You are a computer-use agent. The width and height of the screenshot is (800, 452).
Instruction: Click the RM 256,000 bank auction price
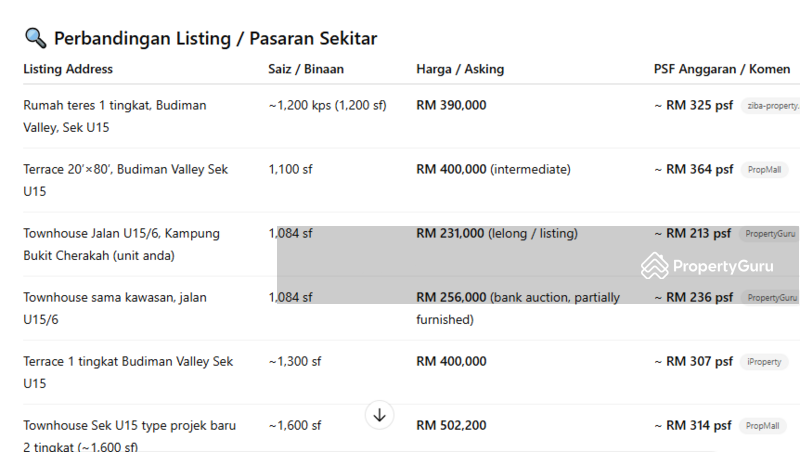pos(451,298)
